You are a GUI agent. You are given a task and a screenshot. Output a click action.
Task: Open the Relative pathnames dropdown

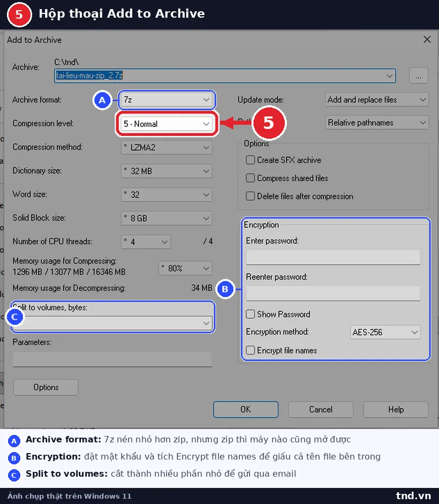tap(377, 123)
